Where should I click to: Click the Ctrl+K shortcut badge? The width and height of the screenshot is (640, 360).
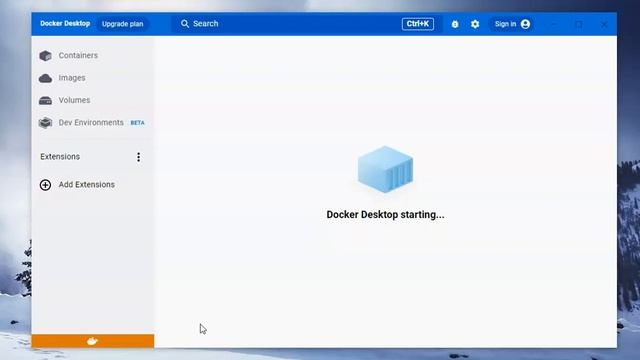[418, 24]
